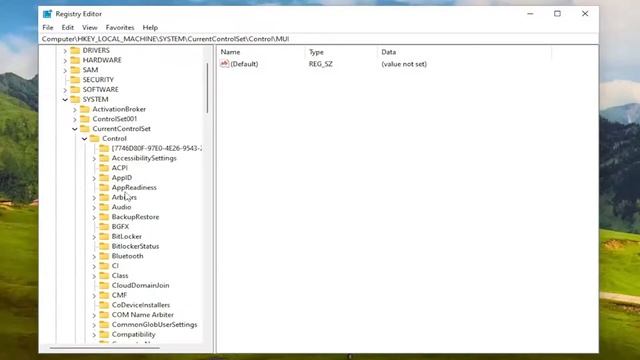Viewport: 640px width, 360px height.
Task: Click the ACPI folder icon
Action: click(104, 168)
